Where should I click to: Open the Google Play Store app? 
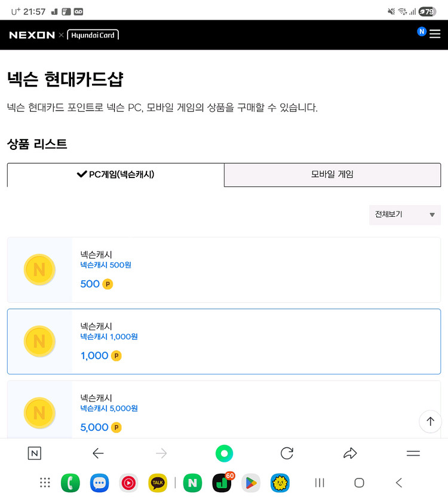click(x=251, y=483)
